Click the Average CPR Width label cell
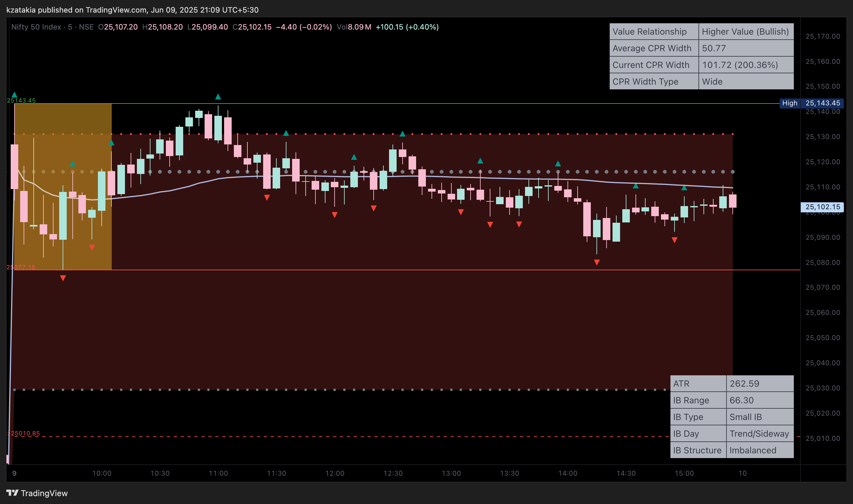Screen dimensions: 853x504 coord(654,48)
